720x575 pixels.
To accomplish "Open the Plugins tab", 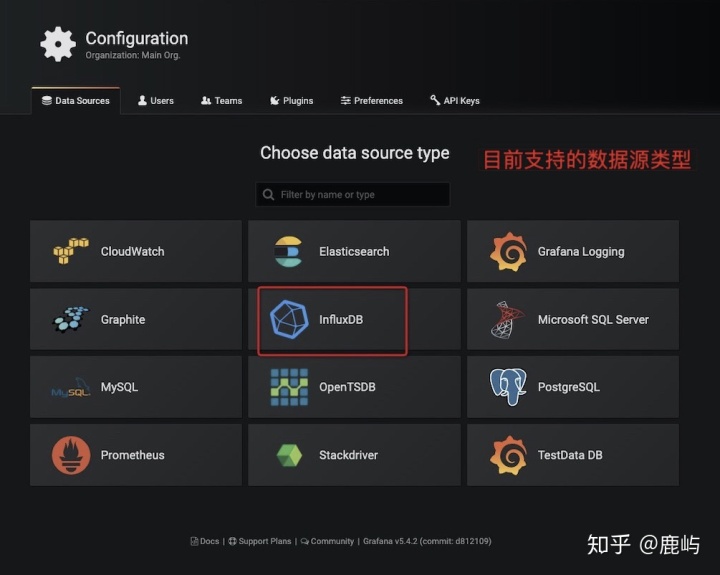I will 292,101.
